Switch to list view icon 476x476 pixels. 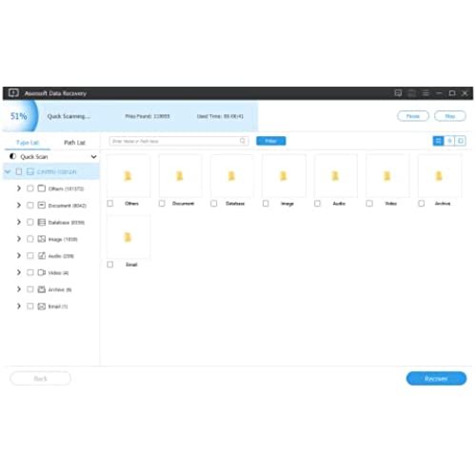click(x=449, y=141)
